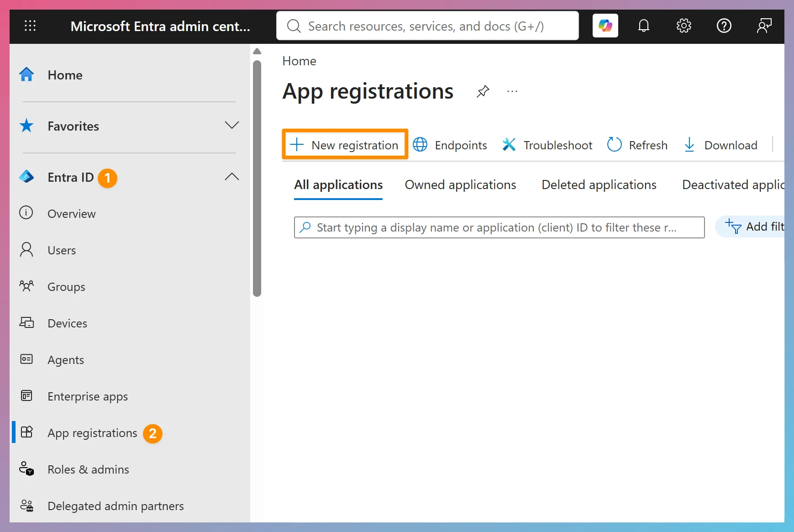The height and width of the screenshot is (532, 794).
Task: Collapse the Entra ID section chevron
Action: tap(232, 177)
